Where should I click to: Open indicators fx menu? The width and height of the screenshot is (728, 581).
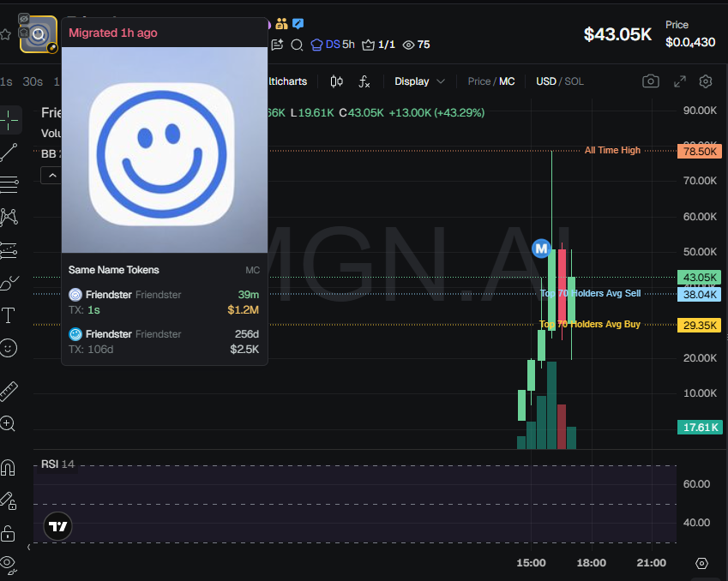click(364, 81)
